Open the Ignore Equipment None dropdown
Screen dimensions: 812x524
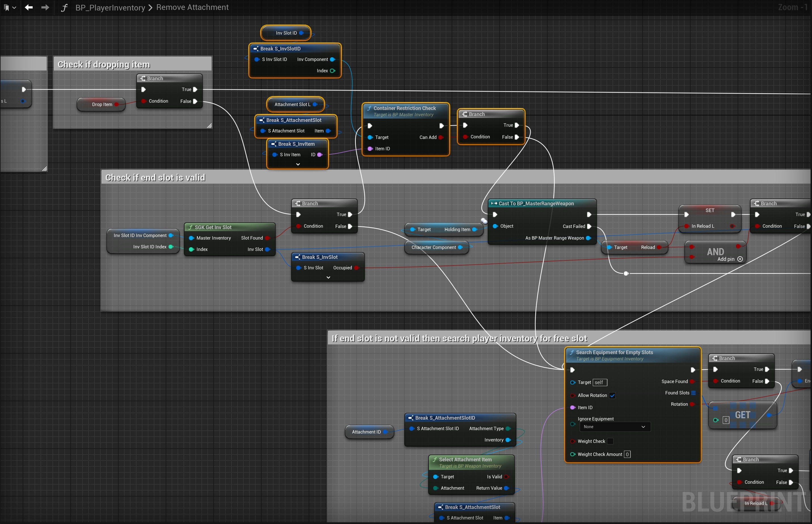click(x=615, y=427)
